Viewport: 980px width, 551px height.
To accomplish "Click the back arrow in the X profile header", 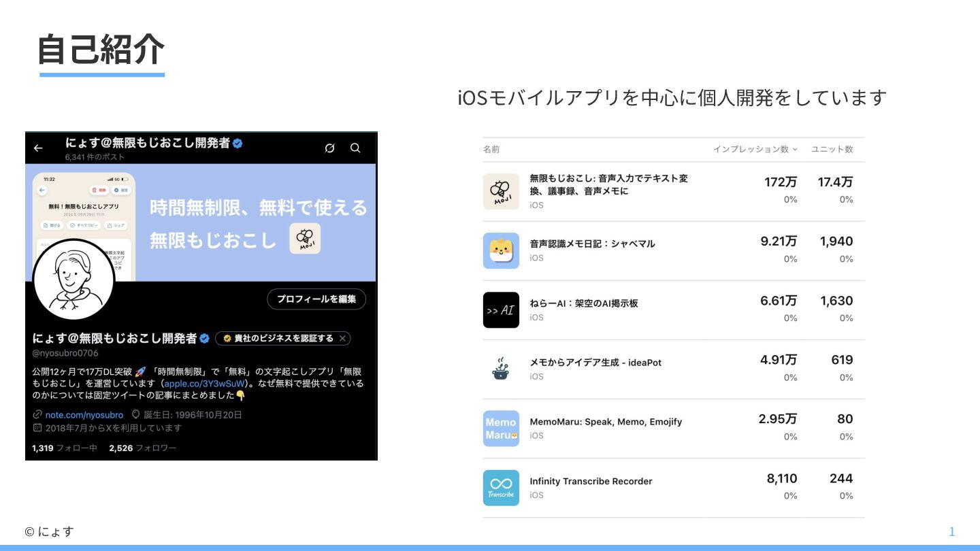I will (x=38, y=148).
